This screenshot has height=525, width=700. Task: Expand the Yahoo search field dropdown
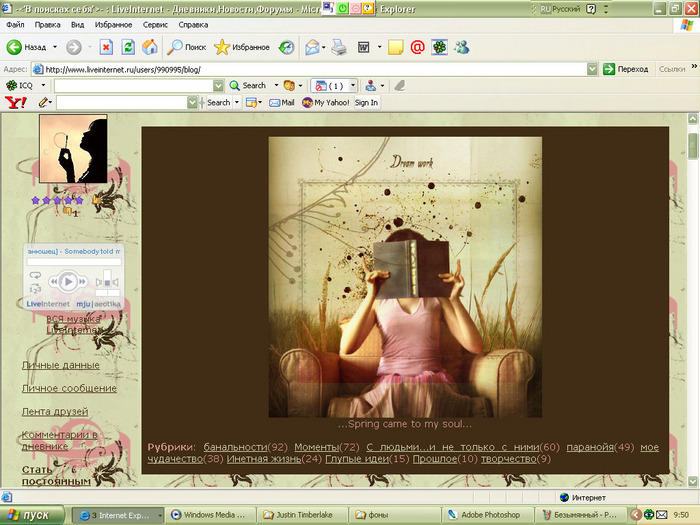[x=192, y=103]
